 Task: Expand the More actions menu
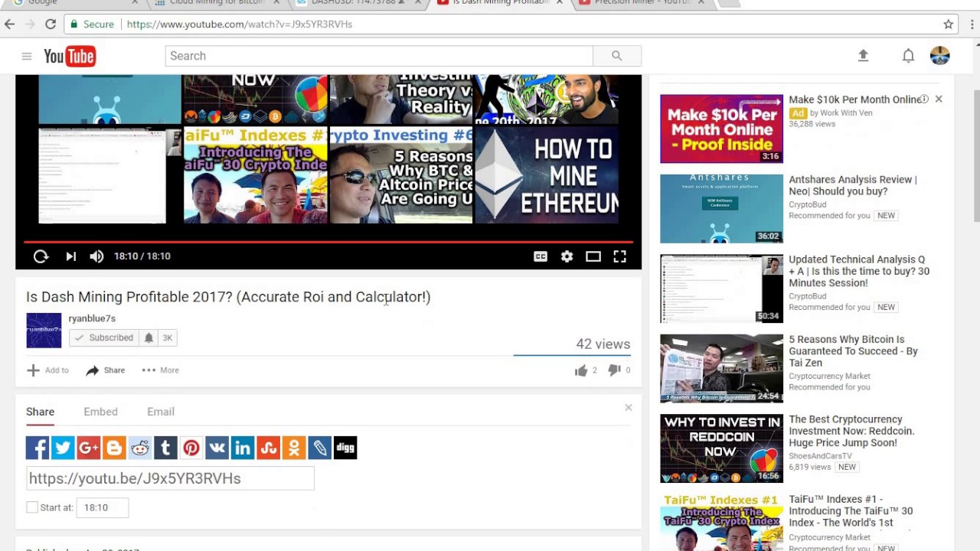click(161, 370)
